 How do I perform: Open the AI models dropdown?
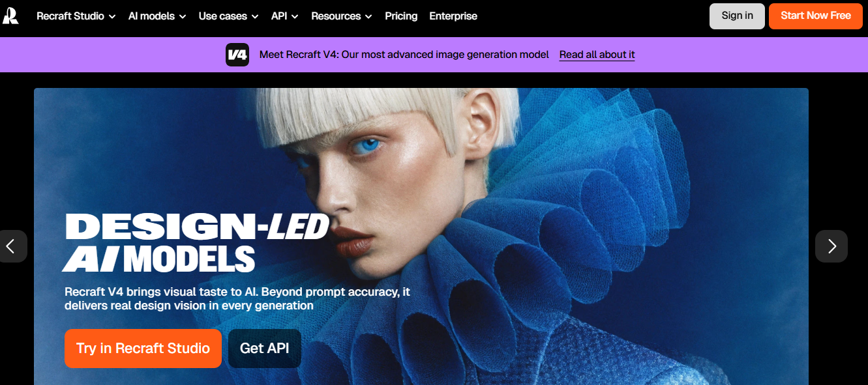(x=157, y=16)
